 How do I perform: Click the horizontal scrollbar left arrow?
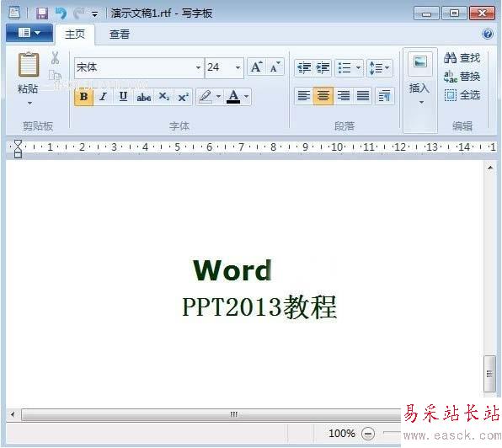pos(13,414)
